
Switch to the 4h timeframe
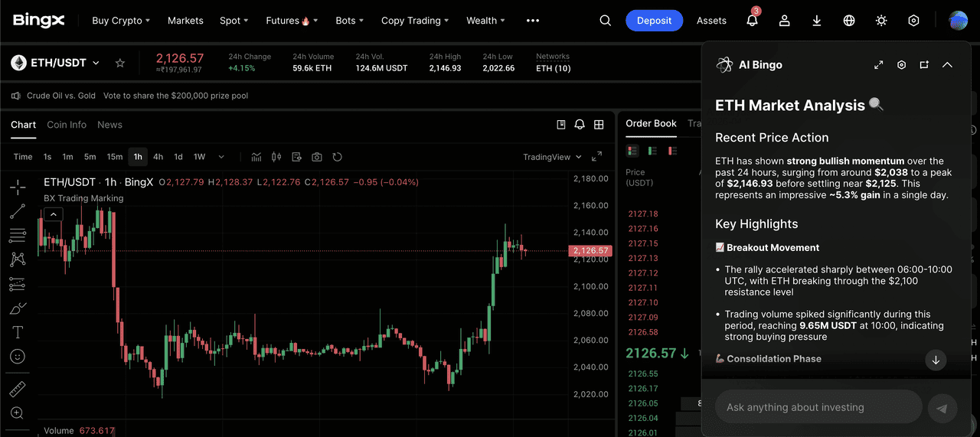pos(158,157)
